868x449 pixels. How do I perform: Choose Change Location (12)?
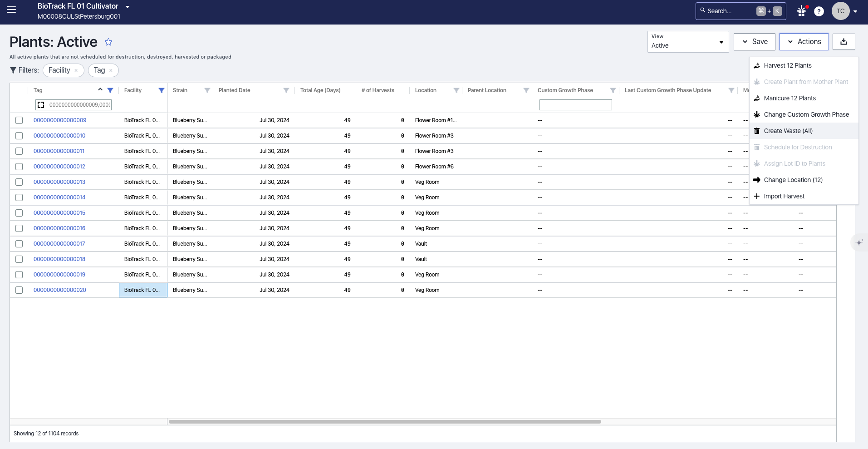tap(804, 180)
